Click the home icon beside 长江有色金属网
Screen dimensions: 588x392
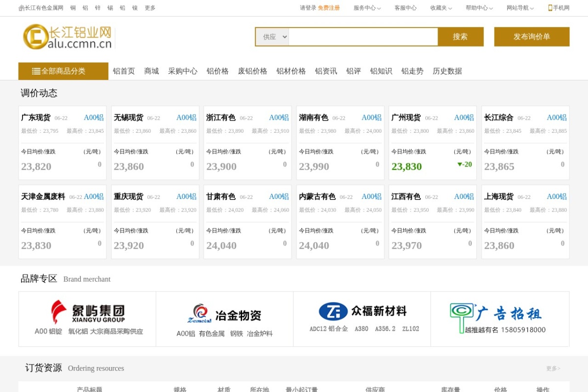(x=22, y=8)
